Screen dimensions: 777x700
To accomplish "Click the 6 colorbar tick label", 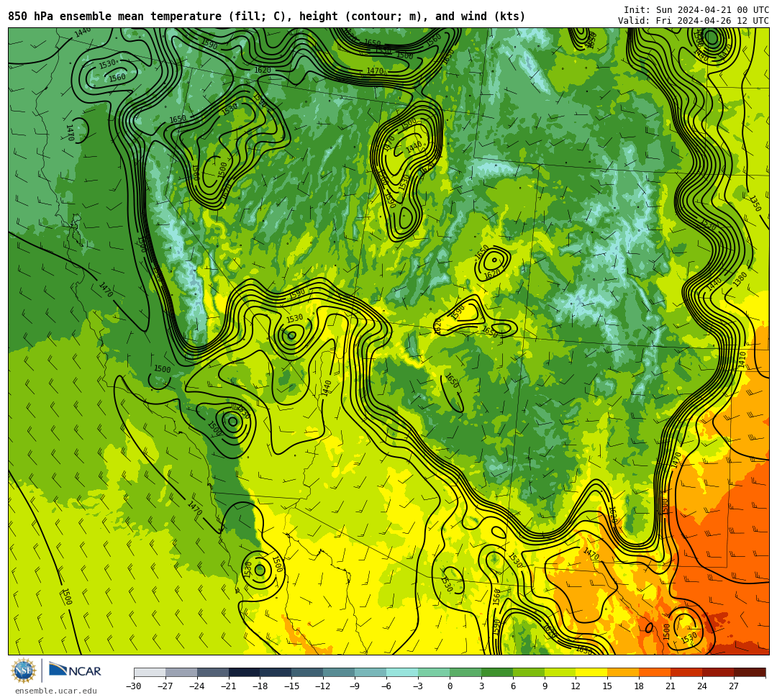I will coord(513,686).
